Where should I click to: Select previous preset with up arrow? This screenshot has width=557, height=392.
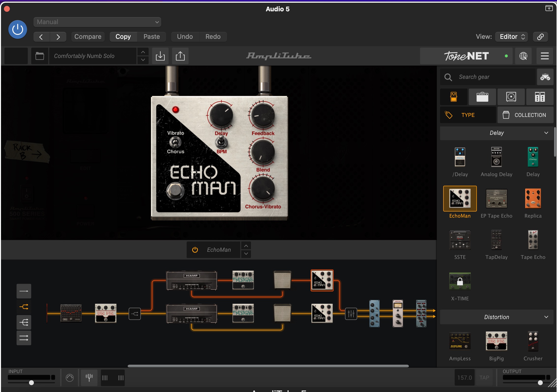[143, 52]
